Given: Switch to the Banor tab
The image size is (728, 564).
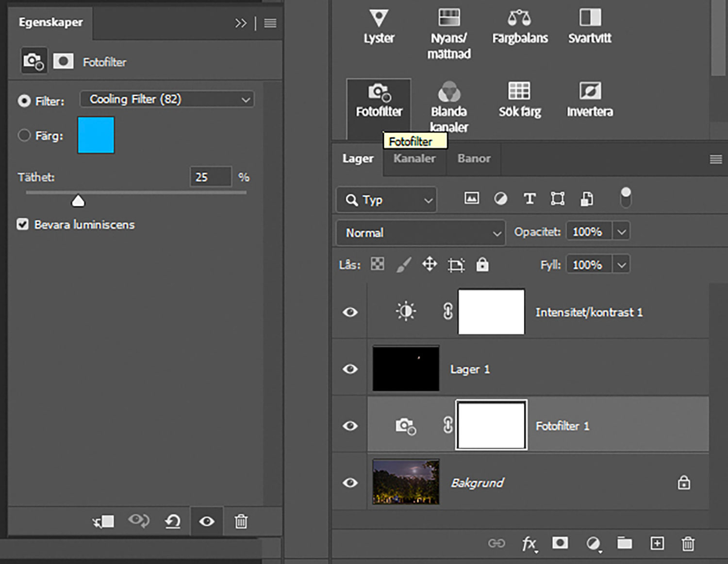Looking at the screenshot, I should 474,159.
